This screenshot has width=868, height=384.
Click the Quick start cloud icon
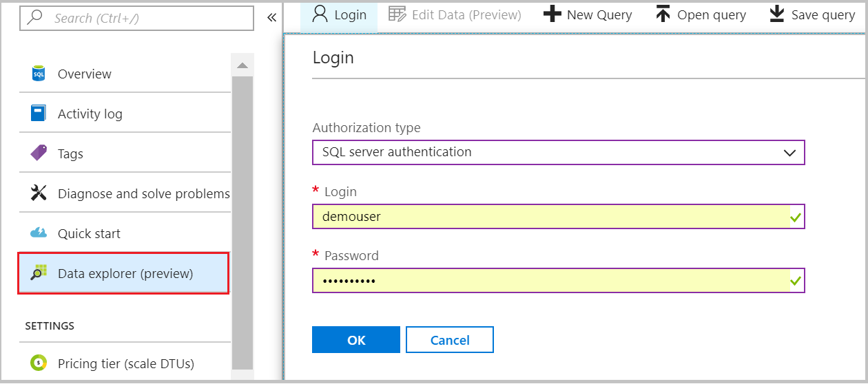(x=39, y=233)
